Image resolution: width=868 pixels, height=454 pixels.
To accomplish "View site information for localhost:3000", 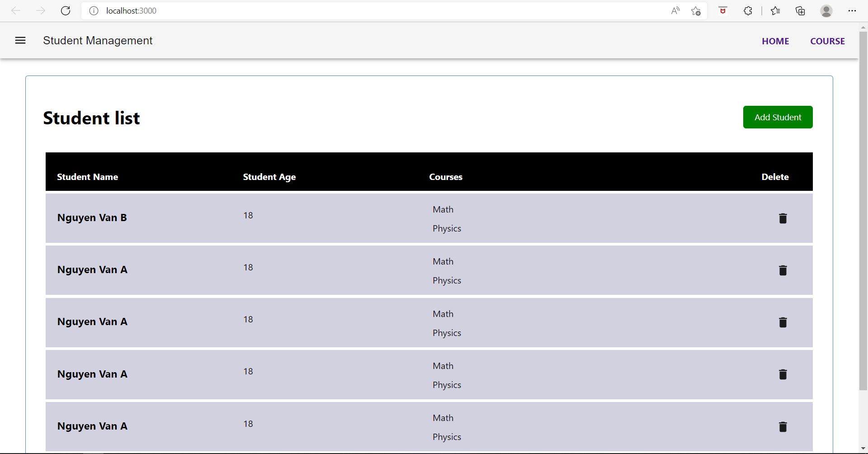I will point(94,10).
